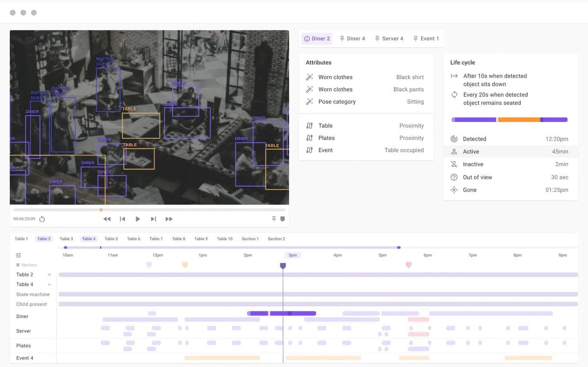
Task: Toggle Table 2 chip in table filter
Action: pyautogui.click(x=44, y=239)
